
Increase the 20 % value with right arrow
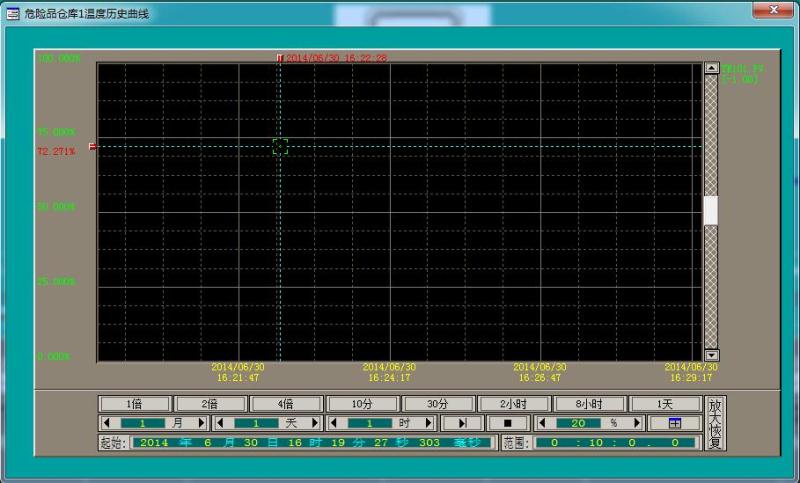pyautogui.click(x=637, y=423)
